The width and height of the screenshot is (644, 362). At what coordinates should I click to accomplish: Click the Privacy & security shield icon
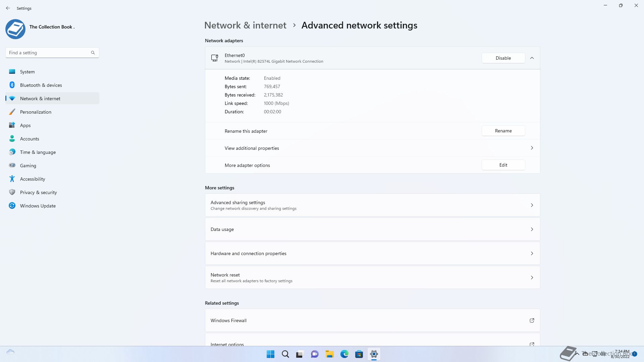pyautogui.click(x=12, y=192)
